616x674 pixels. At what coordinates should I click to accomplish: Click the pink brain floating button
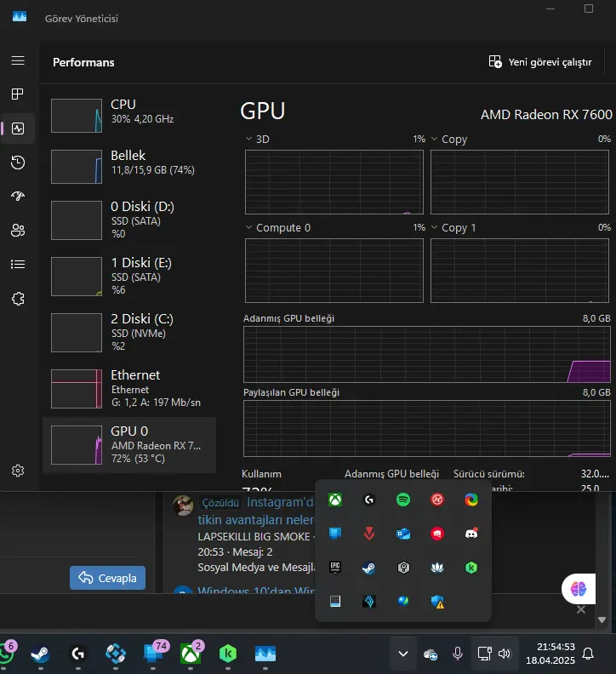pyautogui.click(x=579, y=588)
